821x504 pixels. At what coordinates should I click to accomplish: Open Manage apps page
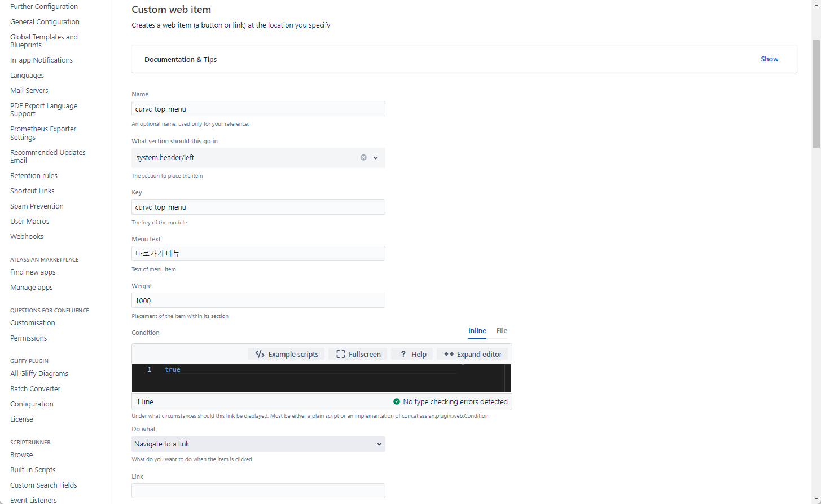[32, 288]
